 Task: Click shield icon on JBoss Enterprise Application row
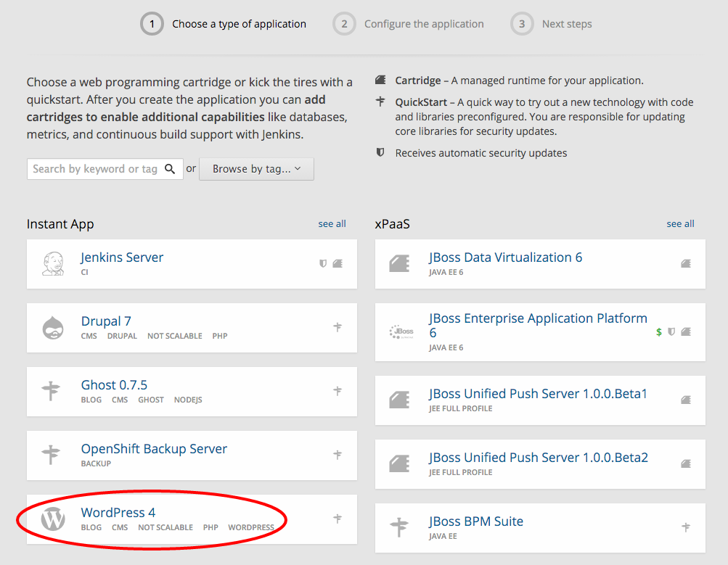pyautogui.click(x=671, y=331)
